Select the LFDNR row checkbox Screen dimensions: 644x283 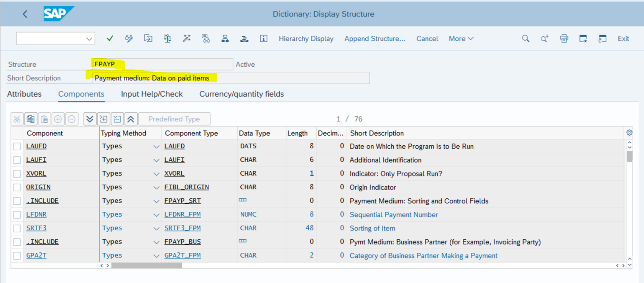(17, 215)
